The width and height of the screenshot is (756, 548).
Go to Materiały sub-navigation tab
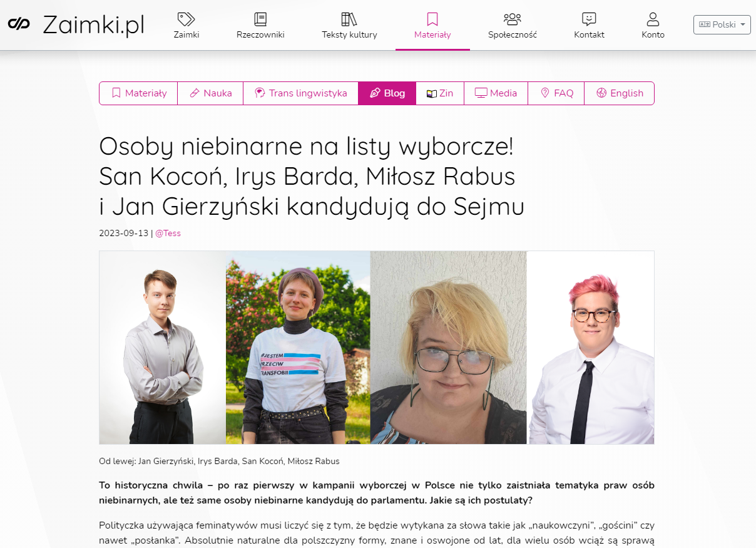(139, 93)
